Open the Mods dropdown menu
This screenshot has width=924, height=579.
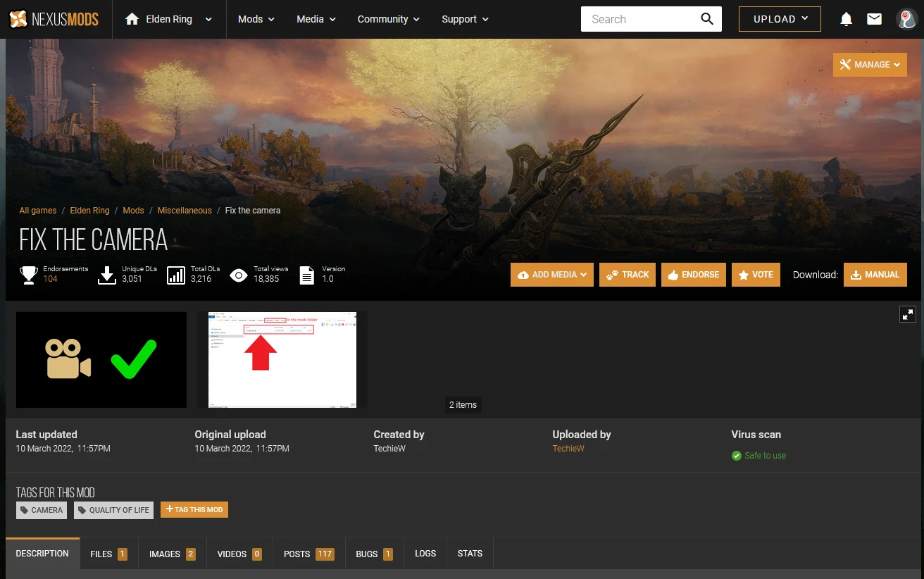(256, 19)
